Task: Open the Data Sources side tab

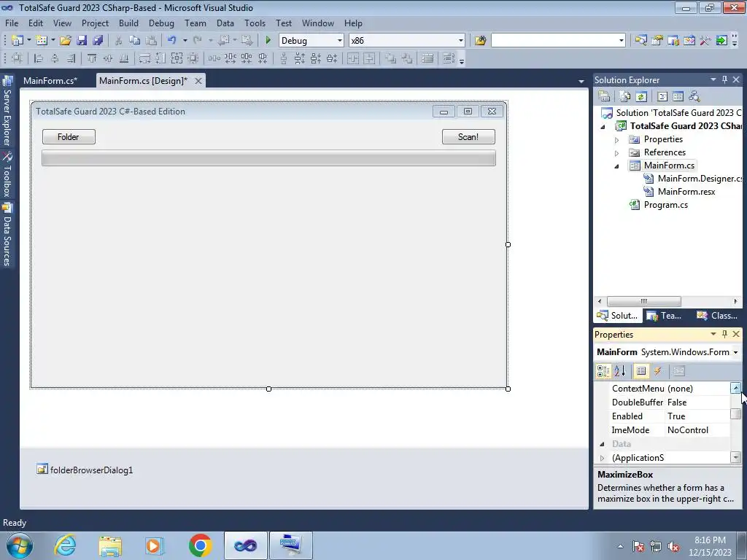Action: pos(7,234)
